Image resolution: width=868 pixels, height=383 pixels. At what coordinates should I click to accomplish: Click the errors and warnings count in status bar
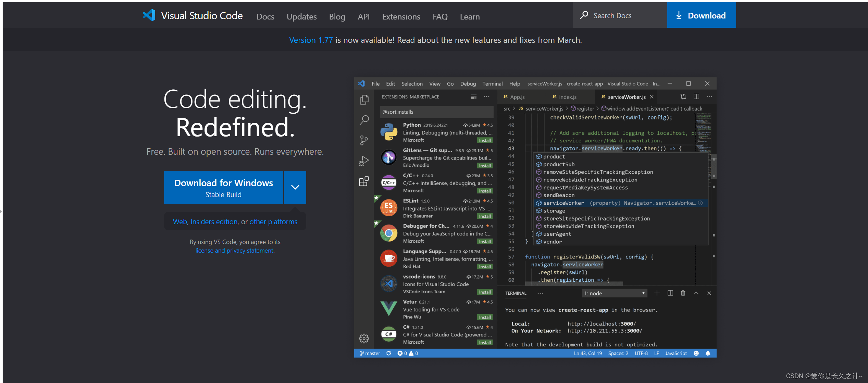408,353
